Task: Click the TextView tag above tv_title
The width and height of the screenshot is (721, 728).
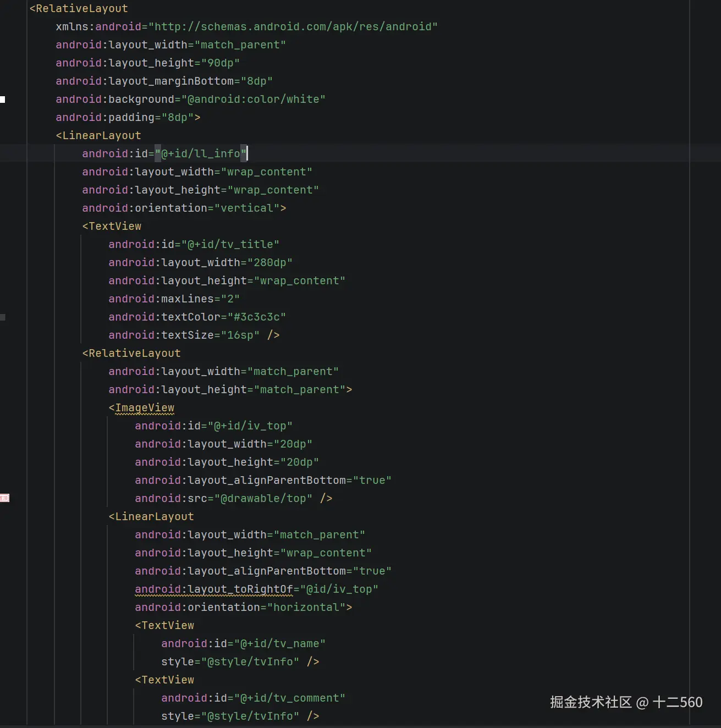Action: pos(112,226)
